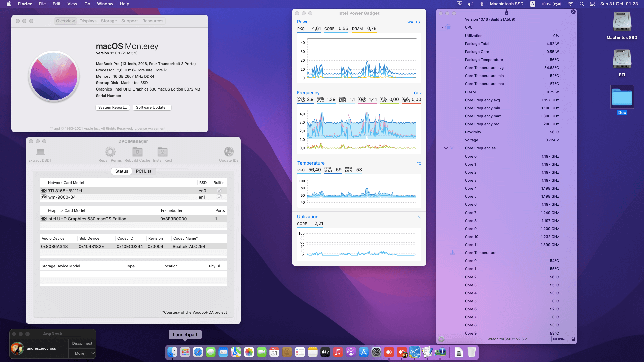Open App Store from the Dock
The height and width of the screenshot is (362, 644).
tap(364, 352)
